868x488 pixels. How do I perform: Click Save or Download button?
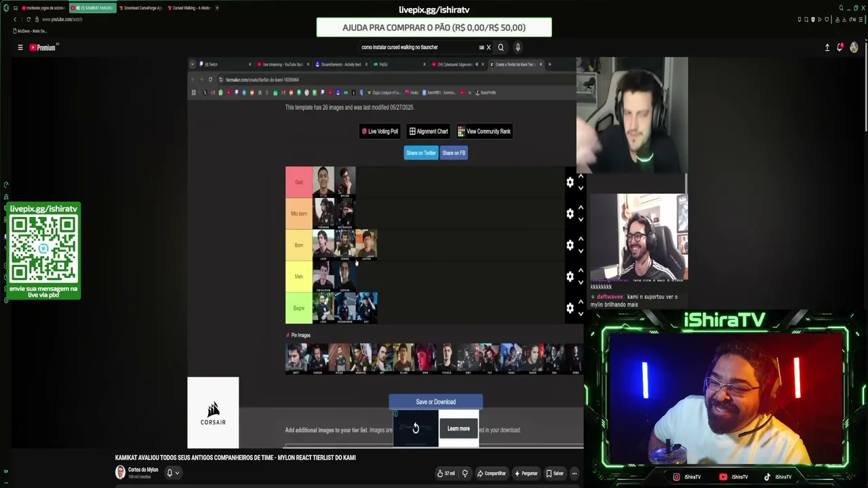tap(435, 402)
